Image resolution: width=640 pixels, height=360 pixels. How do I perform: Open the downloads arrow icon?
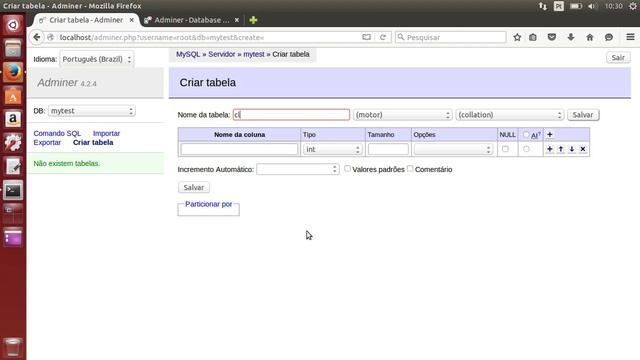tap(571, 37)
